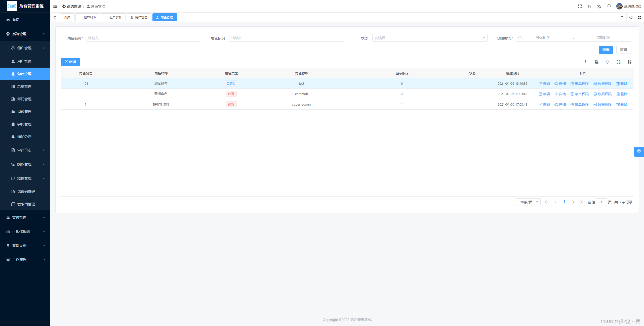Click 删除 for the 普通角色 row
Image resolution: width=644 pixels, height=326 pixels.
622,94
